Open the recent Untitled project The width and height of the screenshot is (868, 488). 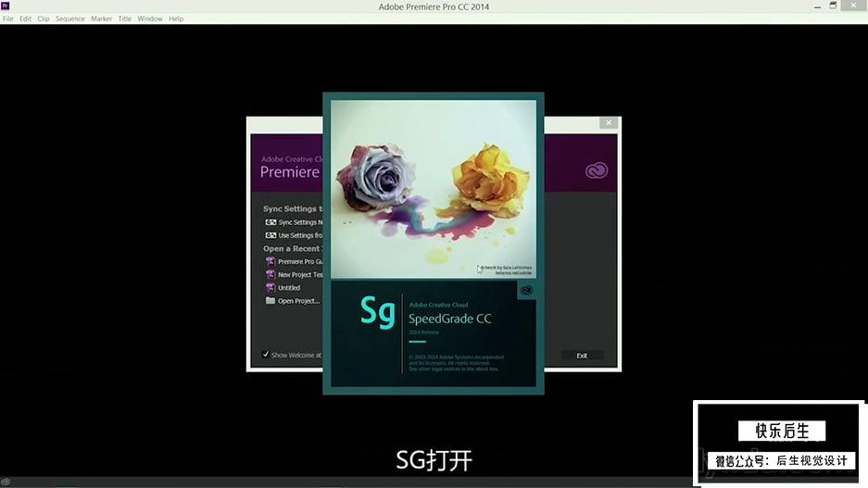[x=288, y=288]
